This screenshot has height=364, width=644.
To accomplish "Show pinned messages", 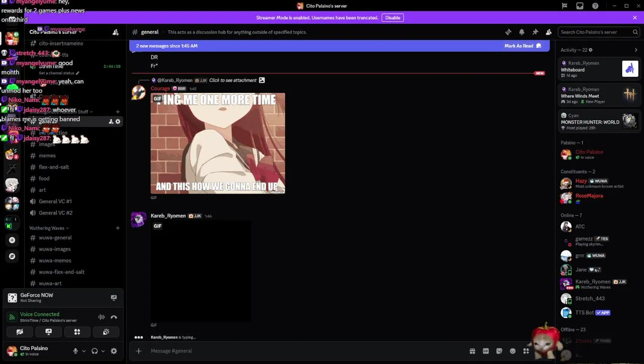I will click(535, 32).
